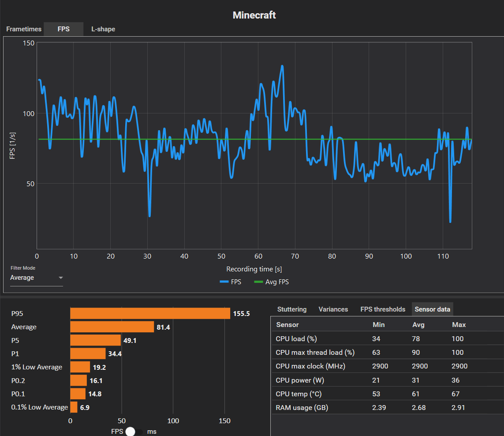504x436 pixels.
Task: Select the Sensor data tab
Action: click(432, 309)
